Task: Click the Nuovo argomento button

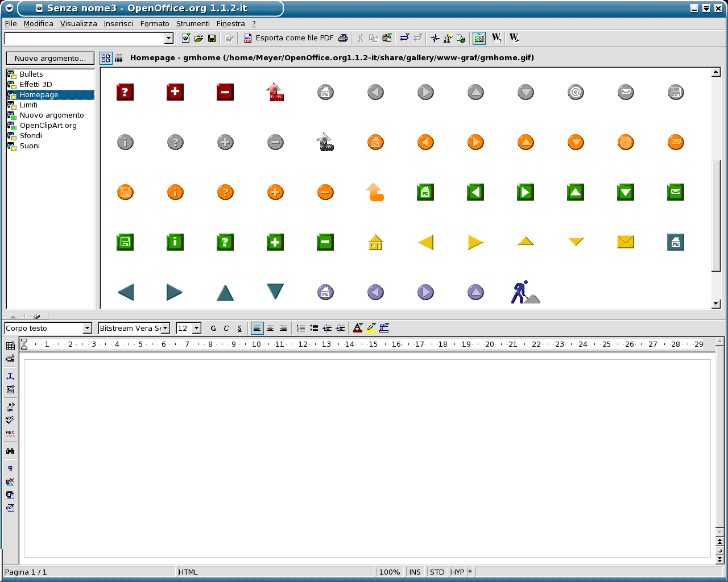Action: pyautogui.click(x=50, y=58)
